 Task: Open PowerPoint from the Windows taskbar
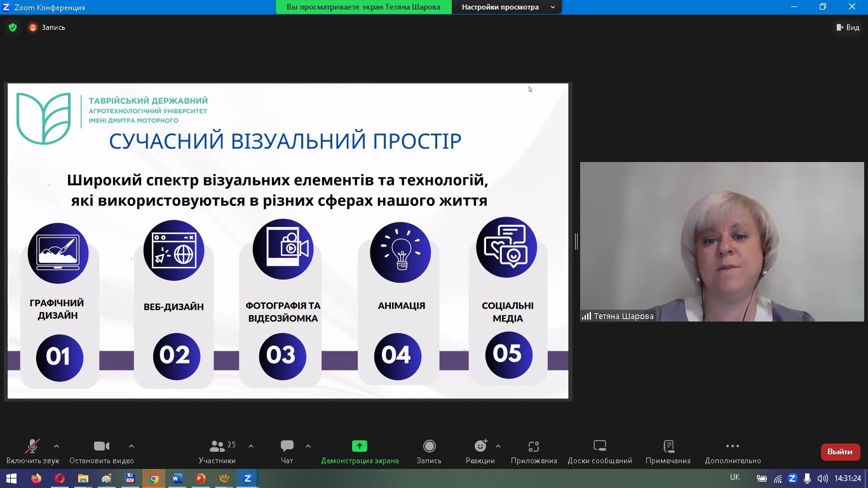pos(201,478)
